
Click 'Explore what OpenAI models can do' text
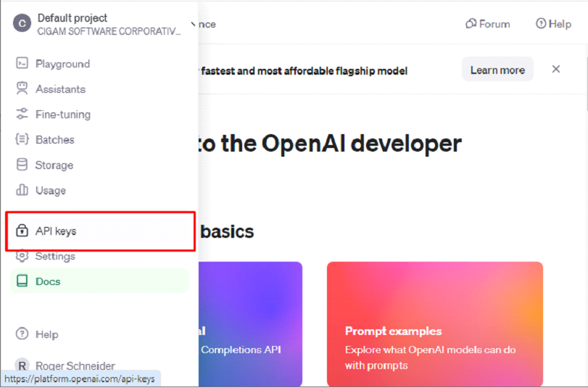[x=430, y=350]
